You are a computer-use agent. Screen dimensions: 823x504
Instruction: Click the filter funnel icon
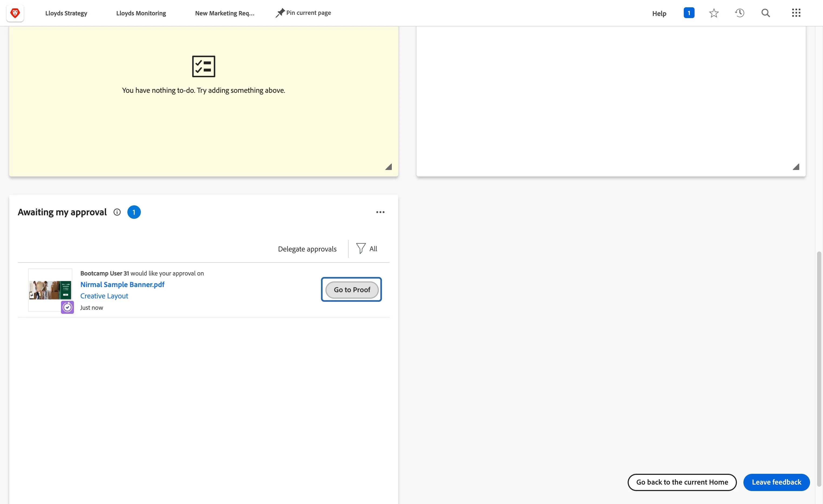tap(361, 248)
